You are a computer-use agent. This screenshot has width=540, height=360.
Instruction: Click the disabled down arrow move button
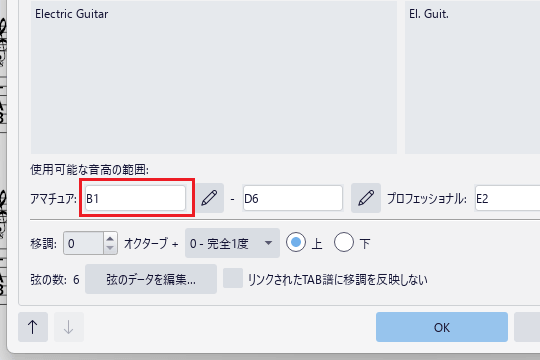[x=69, y=327]
